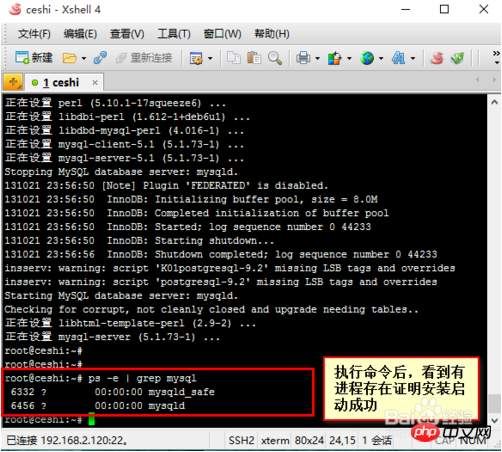Screen dimensions: 502x452
Task: Click the Open folder icon
Action: click(x=69, y=58)
